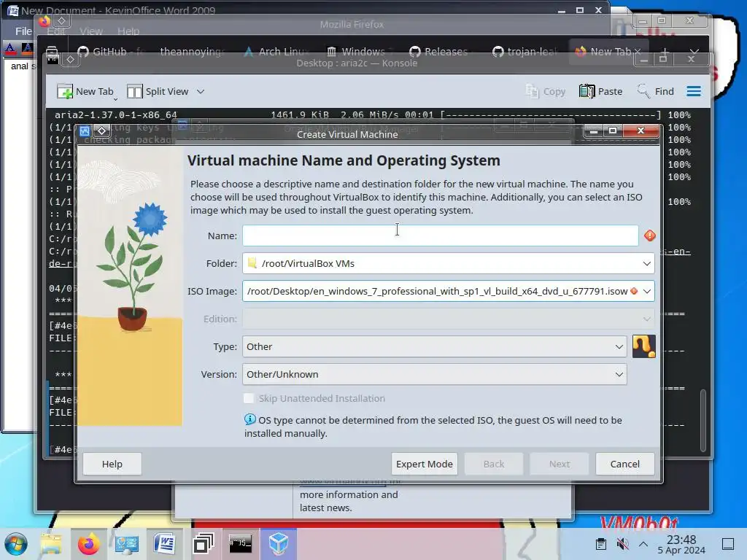This screenshot has height=560, width=747.
Task: Click the control panel taskbar icon
Action: (x=127, y=544)
